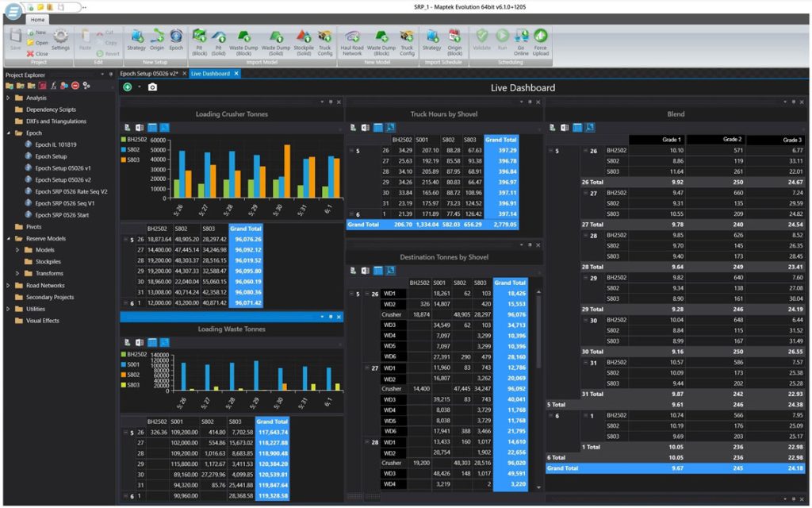
Task: Toggle chart in Loading Waste Tonnes panel
Action: 164,342
